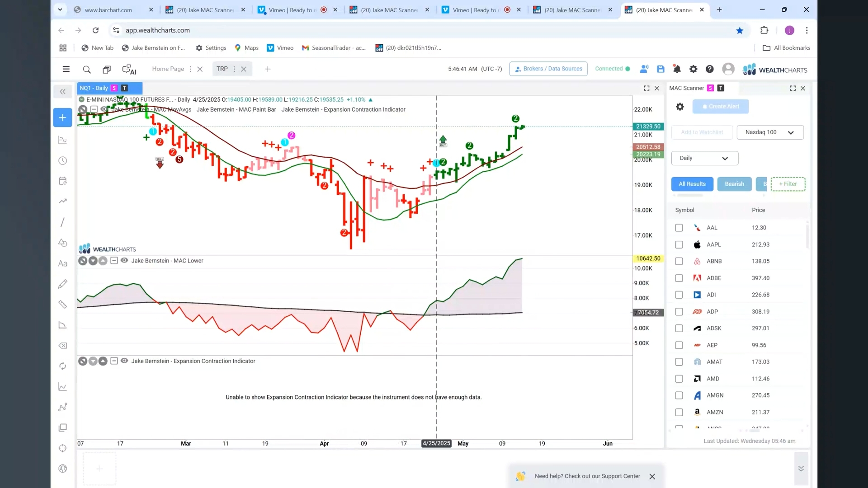
Task: Open the alerts bell icon
Action: pos(677,69)
